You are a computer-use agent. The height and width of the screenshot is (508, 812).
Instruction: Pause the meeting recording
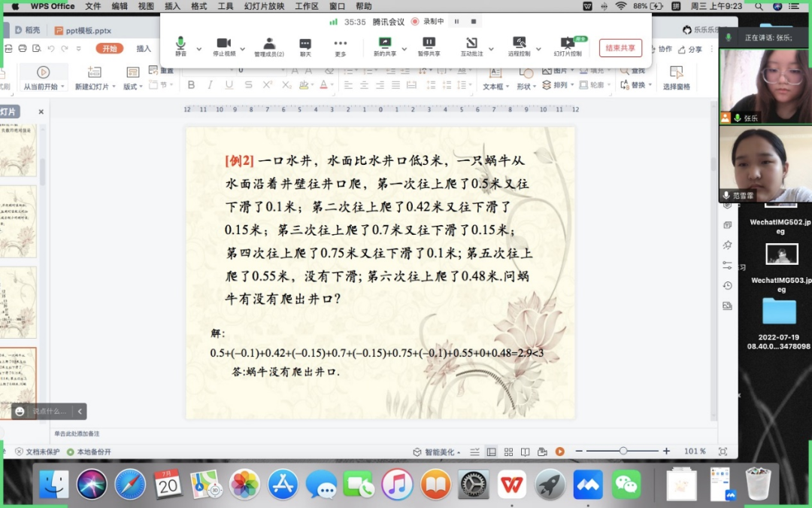point(457,21)
